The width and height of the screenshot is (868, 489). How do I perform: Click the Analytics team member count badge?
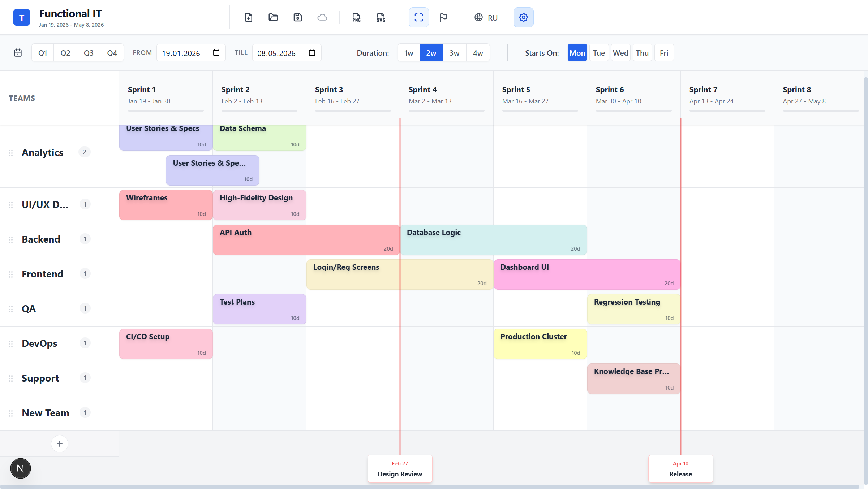[x=85, y=152]
